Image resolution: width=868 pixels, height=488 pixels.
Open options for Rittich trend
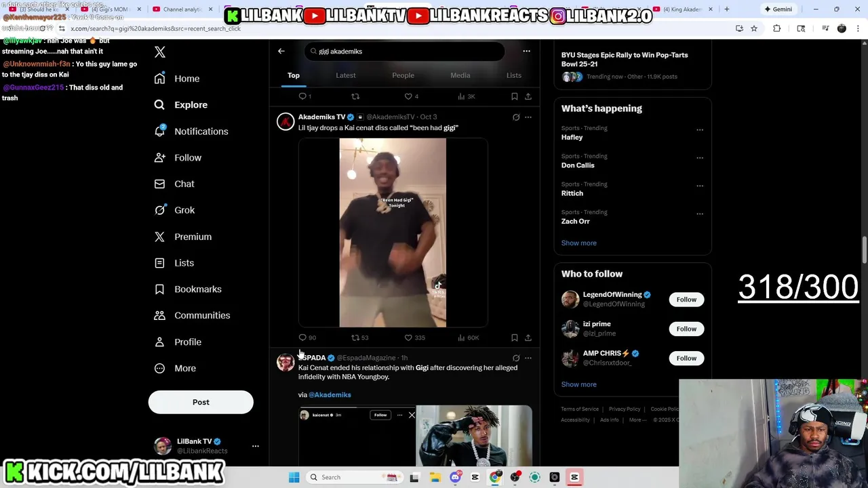pyautogui.click(x=700, y=186)
